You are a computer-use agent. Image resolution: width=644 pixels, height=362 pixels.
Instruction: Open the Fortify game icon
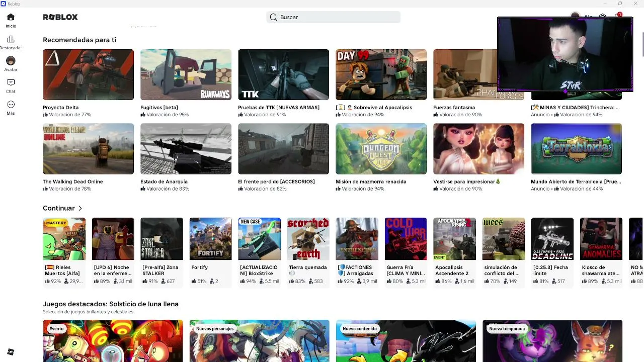coord(210,239)
